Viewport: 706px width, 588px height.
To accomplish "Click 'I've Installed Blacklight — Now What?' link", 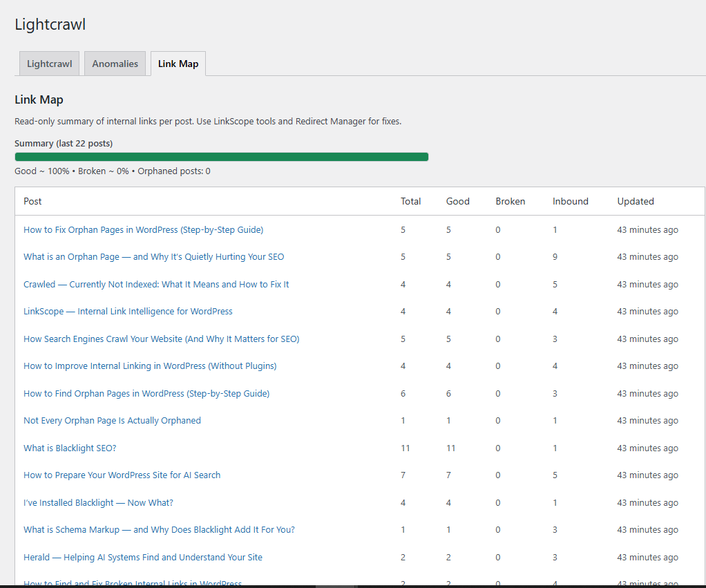I will 98,502.
